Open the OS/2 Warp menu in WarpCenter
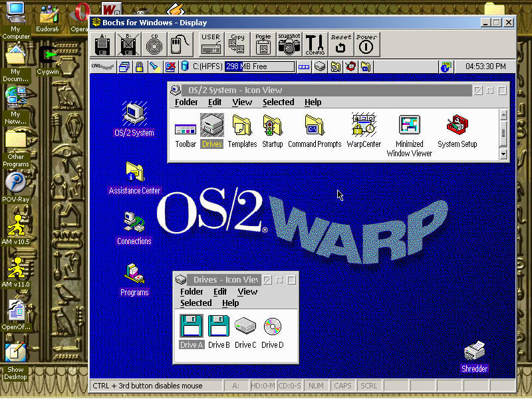532x399 pixels. [103, 66]
